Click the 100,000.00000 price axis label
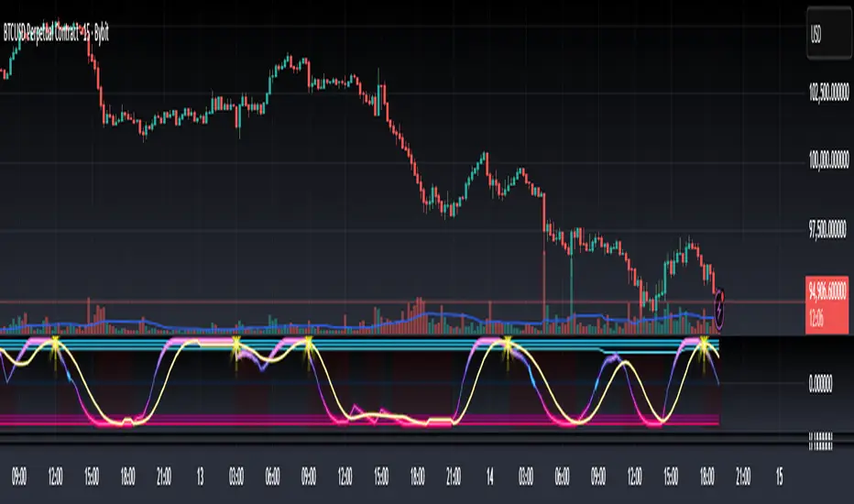The height and width of the screenshot is (504, 854). [828, 159]
